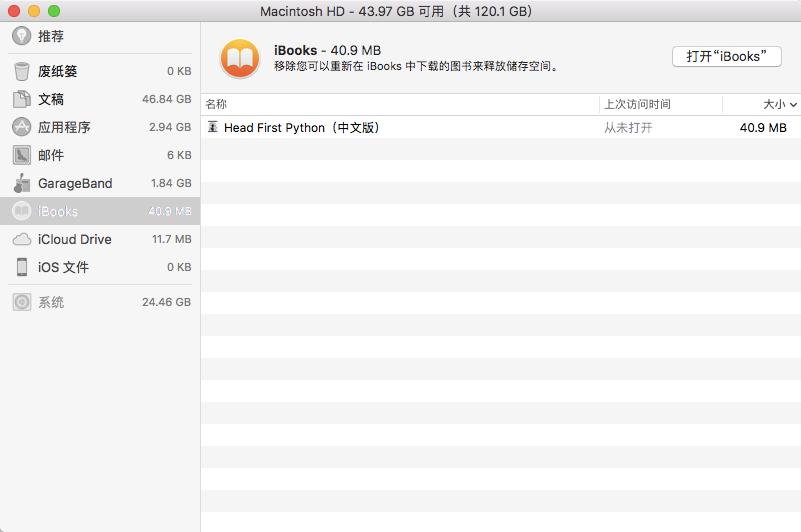801x532 pixels.
Task: Select the Head First Python row
Action: coord(400,128)
